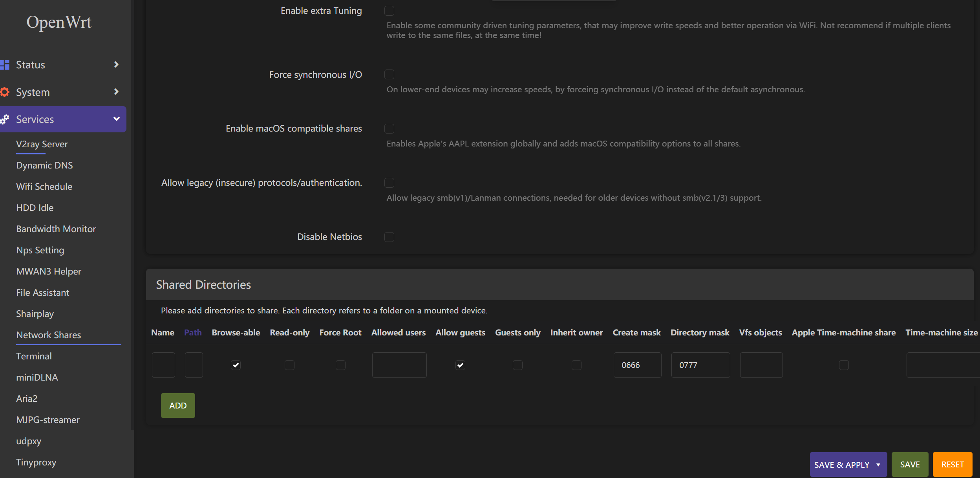The image size is (980, 478).
Task: Open the System menu item
Action: coord(63,92)
